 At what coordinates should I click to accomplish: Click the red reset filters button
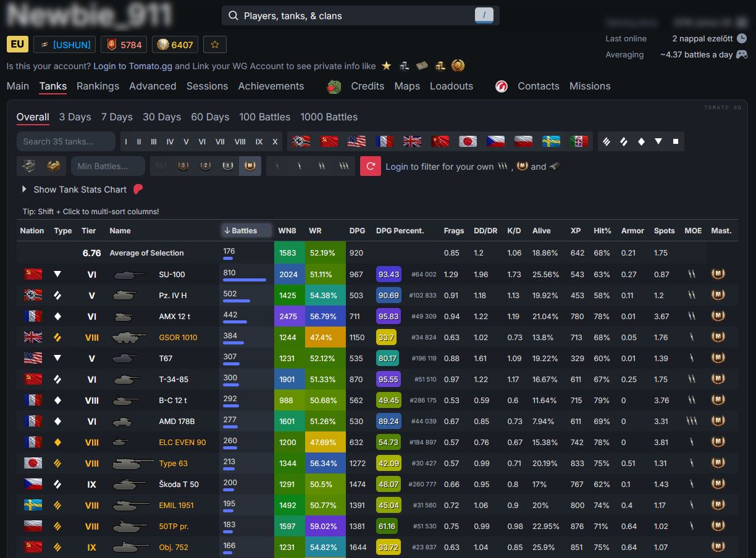coord(371,166)
